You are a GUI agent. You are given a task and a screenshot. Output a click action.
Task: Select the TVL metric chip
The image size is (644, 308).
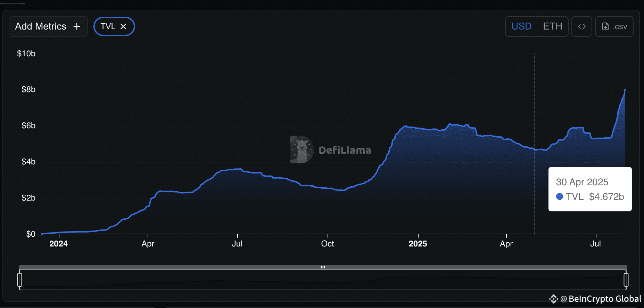pyautogui.click(x=114, y=26)
